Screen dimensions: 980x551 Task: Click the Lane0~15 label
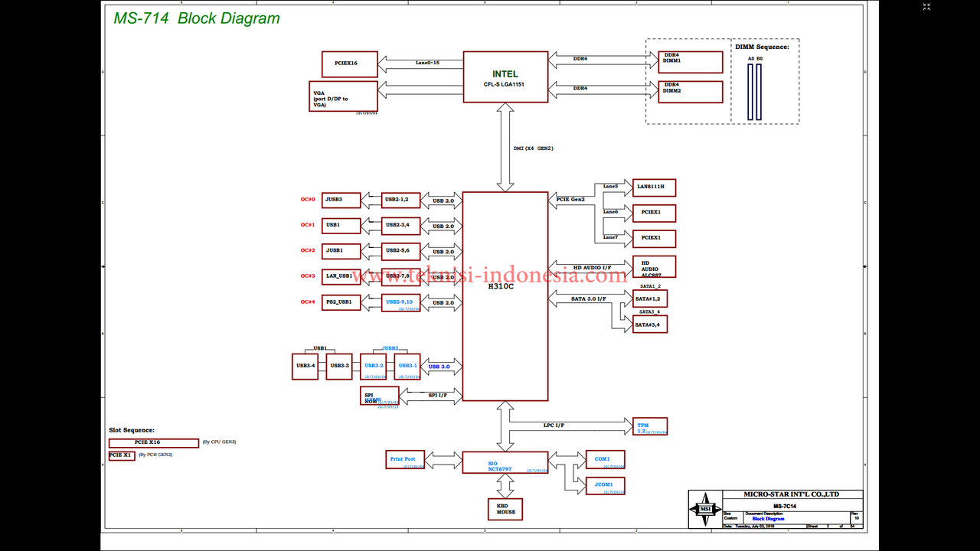tap(427, 63)
